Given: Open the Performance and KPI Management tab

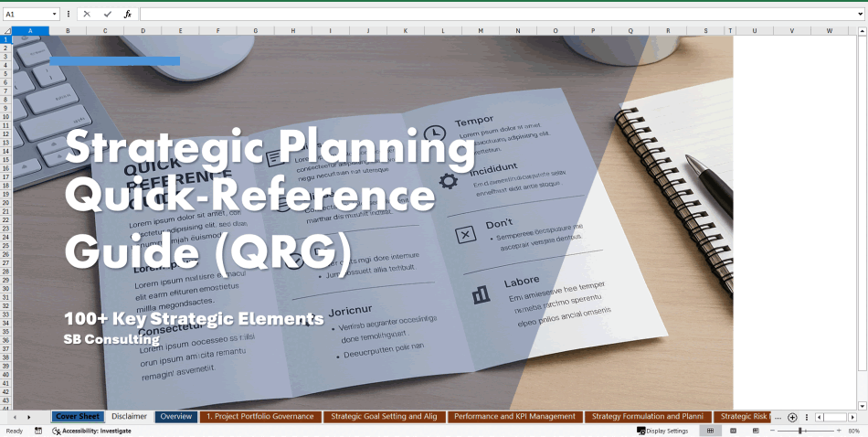Looking at the screenshot, I should (514, 417).
